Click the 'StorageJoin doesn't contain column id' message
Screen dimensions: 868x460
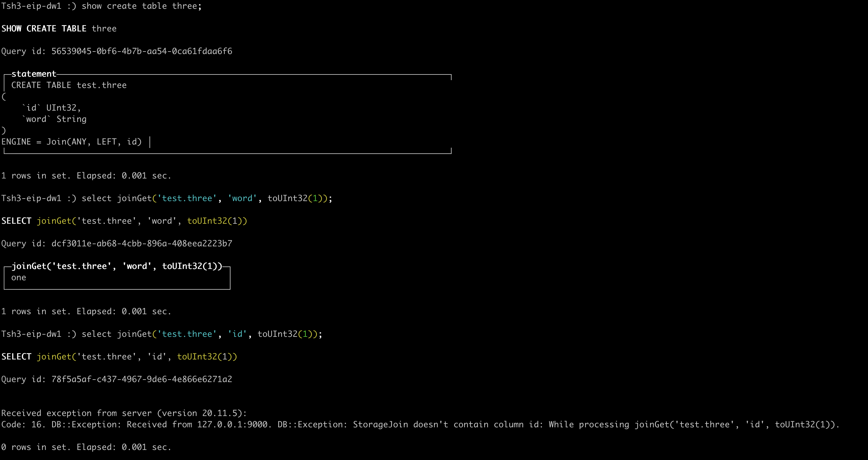coord(448,424)
